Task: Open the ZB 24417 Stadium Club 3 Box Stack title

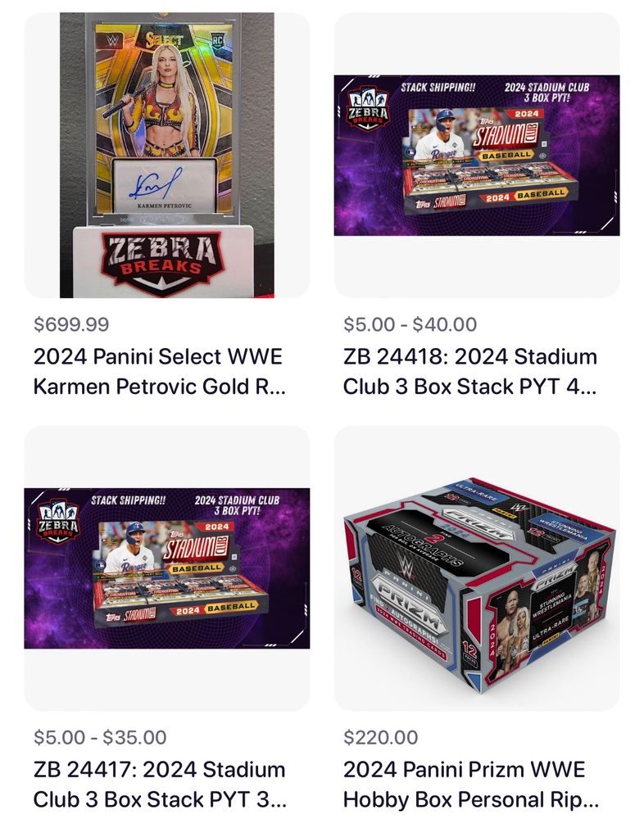Action: [160, 785]
